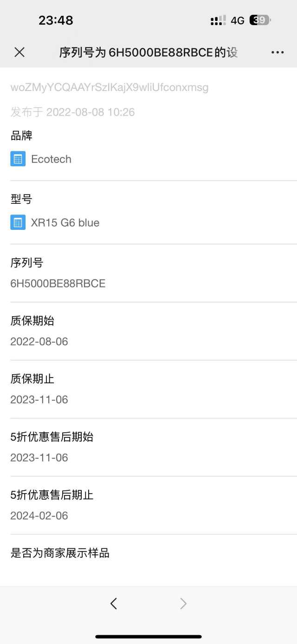
Task: Go forward with the right chevron
Action: click(x=183, y=603)
